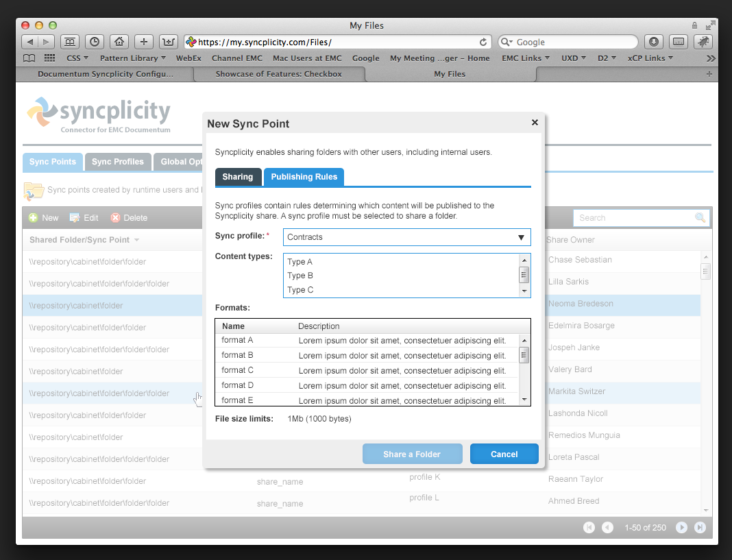Open the Sync profile Contracts dropdown
The width and height of the screenshot is (732, 560).
406,237
